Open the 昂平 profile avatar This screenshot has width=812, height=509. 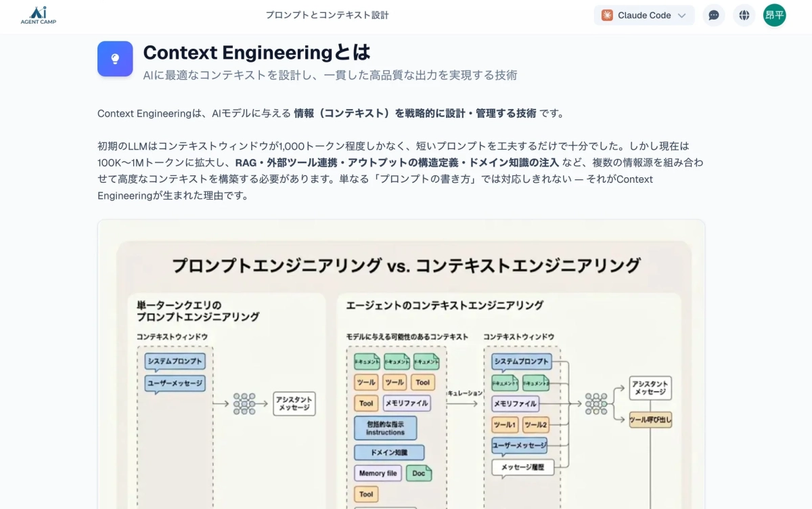click(x=774, y=15)
